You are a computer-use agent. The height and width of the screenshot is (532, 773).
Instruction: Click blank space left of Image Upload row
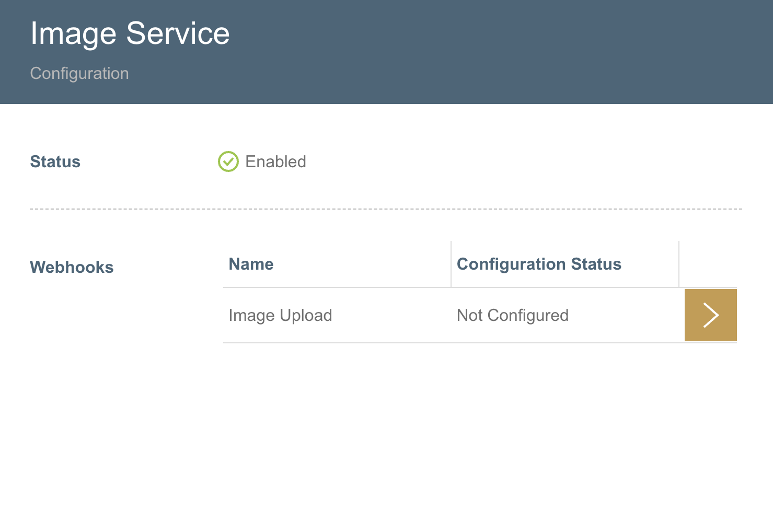[x=125, y=315]
